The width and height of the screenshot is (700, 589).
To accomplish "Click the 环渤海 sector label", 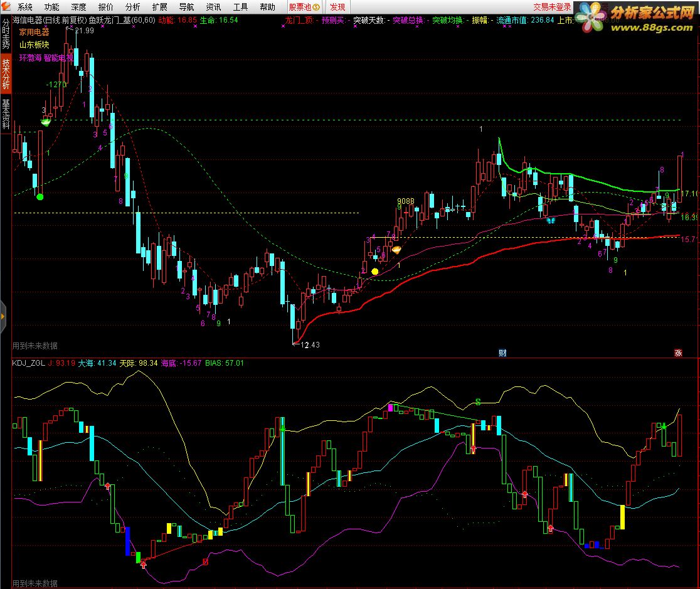I will pos(30,58).
